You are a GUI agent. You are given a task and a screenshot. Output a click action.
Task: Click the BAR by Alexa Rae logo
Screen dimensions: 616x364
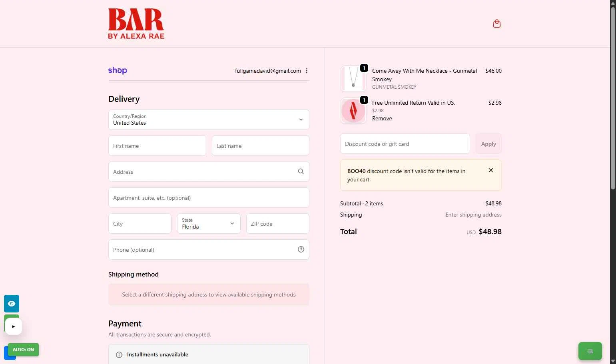[x=136, y=24]
